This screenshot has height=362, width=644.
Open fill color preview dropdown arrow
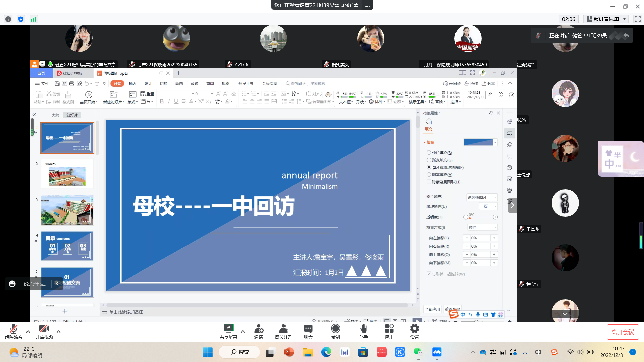495,142
